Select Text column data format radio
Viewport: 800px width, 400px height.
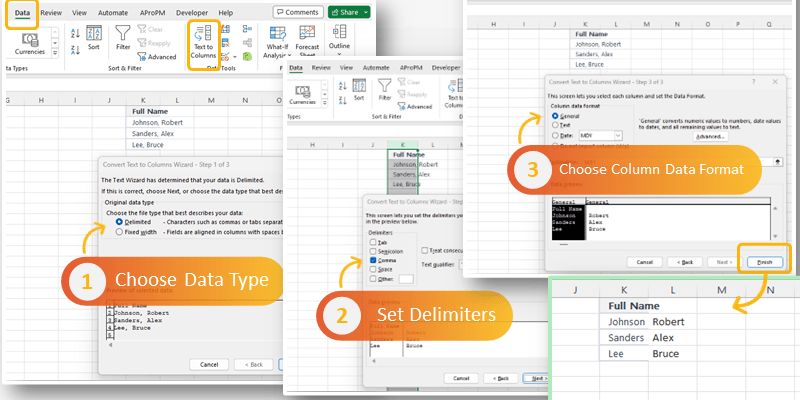pyautogui.click(x=555, y=125)
